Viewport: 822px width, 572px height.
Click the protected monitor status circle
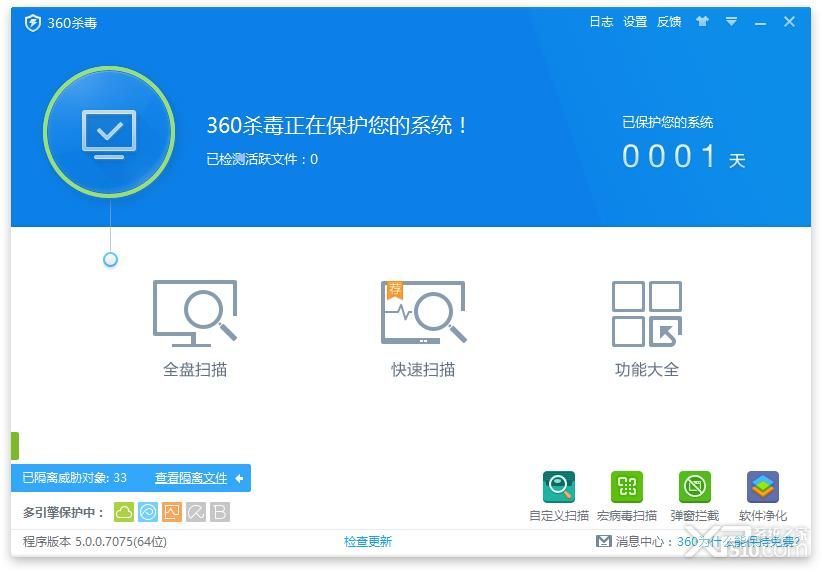pos(109,132)
